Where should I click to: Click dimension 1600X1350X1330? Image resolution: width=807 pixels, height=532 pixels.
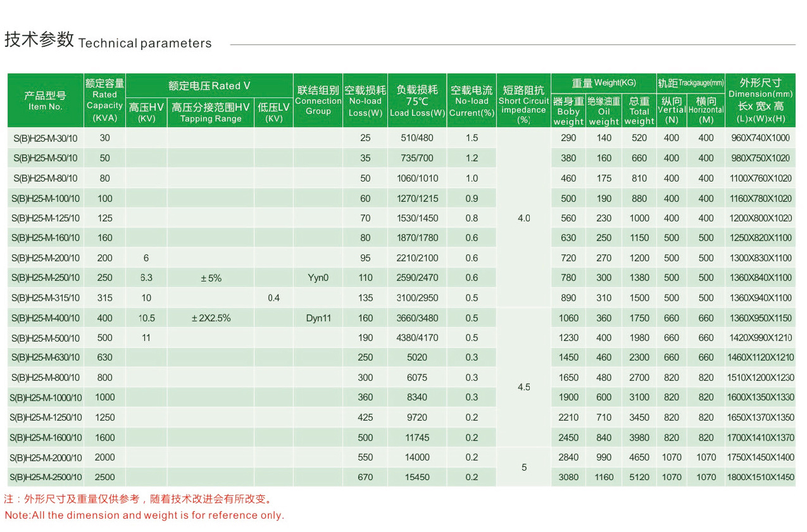point(760,397)
